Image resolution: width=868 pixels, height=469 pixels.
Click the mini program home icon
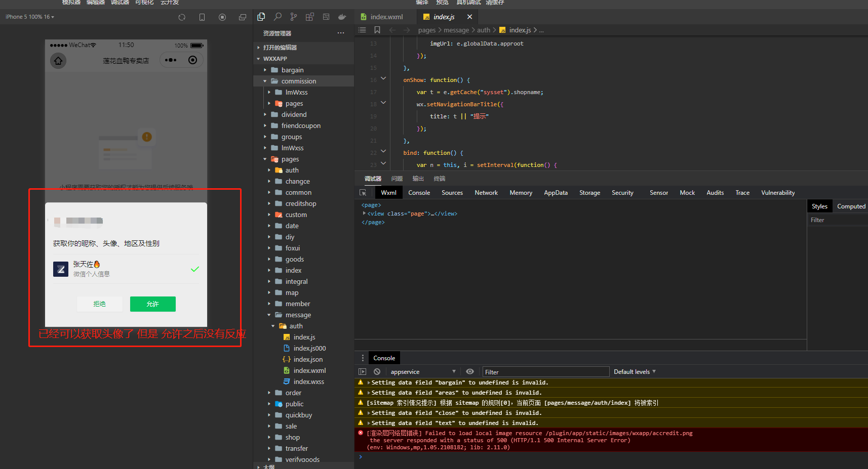coord(58,61)
